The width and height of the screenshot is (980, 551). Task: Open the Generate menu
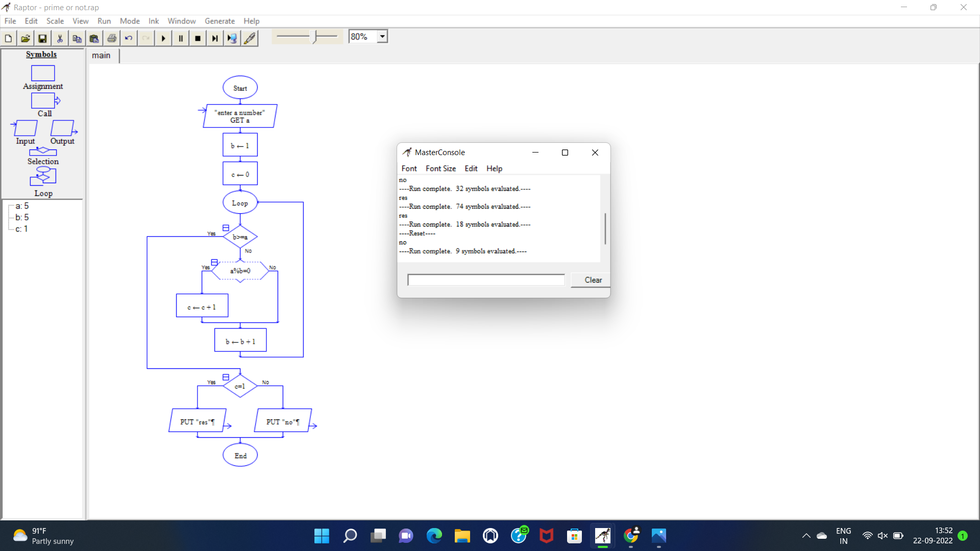(219, 21)
